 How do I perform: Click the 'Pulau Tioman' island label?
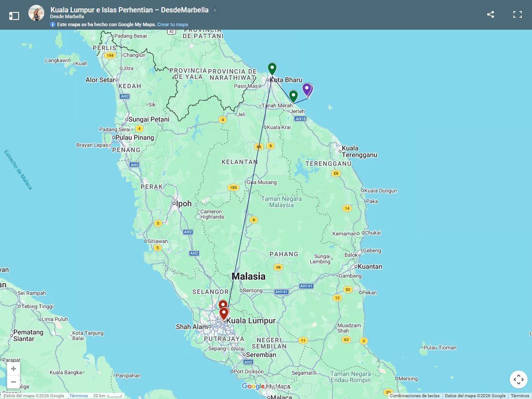click(x=440, y=348)
